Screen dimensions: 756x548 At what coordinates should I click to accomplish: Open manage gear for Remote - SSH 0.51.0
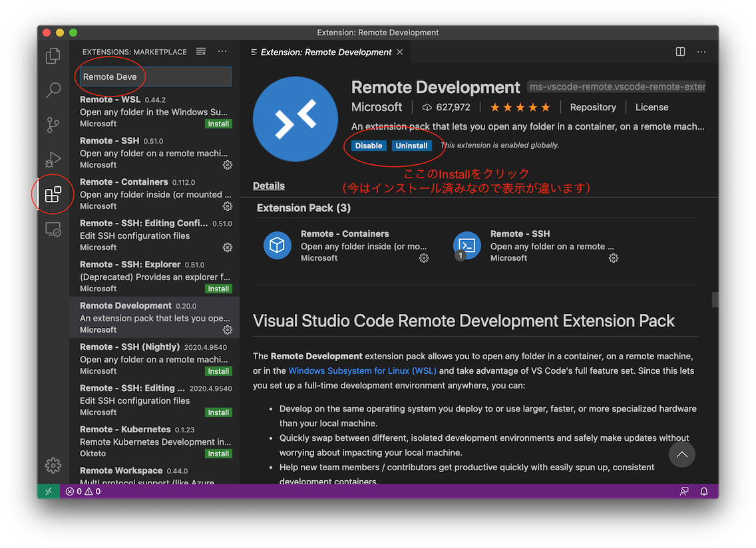point(228,165)
